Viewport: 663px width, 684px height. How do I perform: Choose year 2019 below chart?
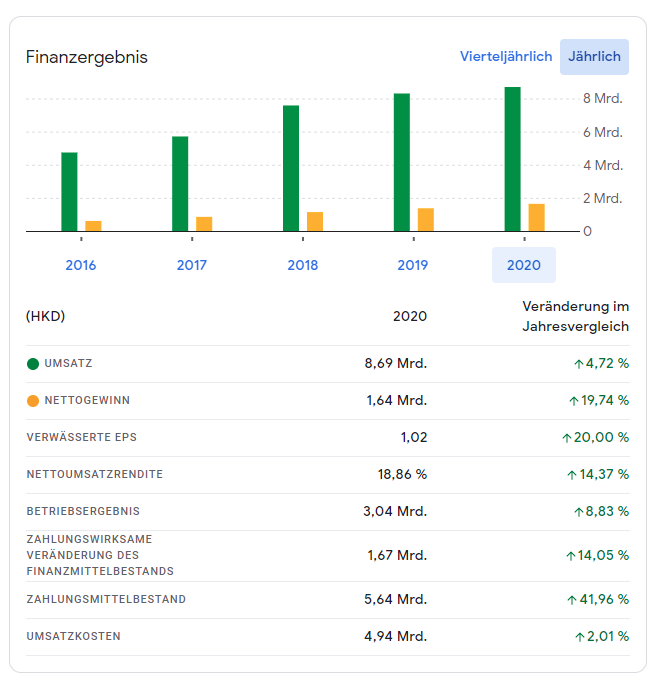(413, 265)
